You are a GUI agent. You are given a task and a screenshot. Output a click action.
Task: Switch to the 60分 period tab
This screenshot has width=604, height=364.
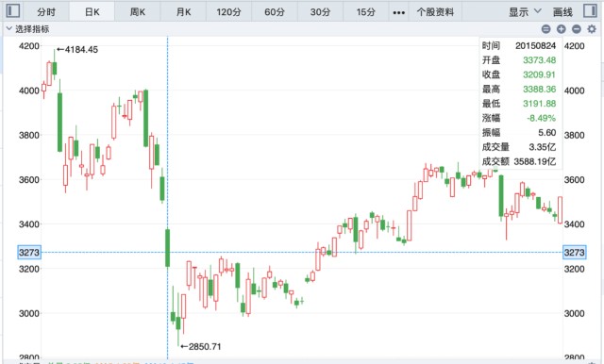275,12
